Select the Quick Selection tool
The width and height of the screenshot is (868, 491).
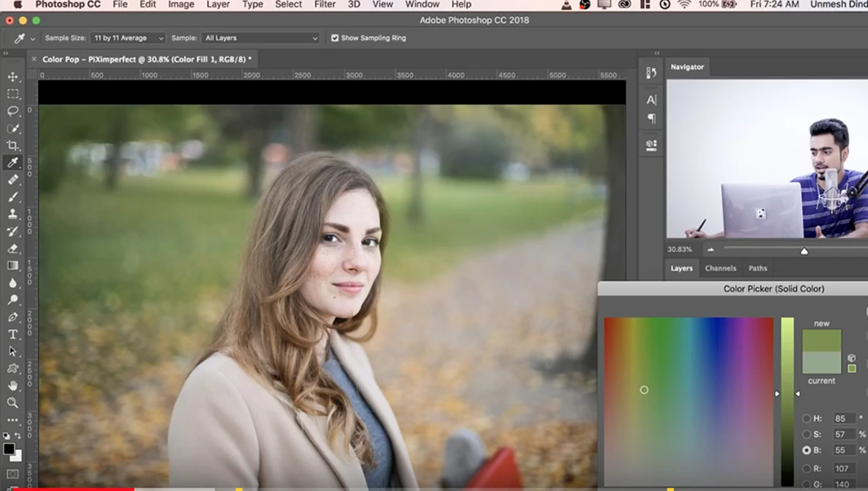(x=12, y=128)
